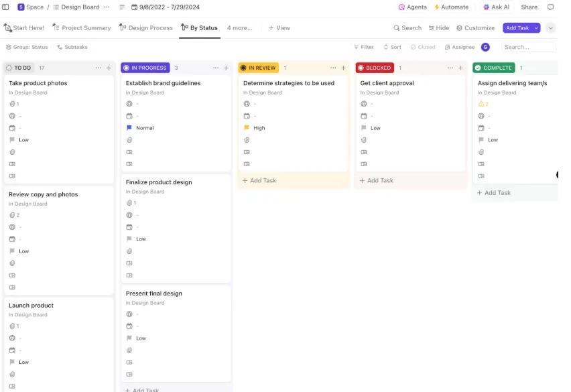The width and height of the screenshot is (571, 392).
Task: Toggle the sidebar panel icon
Action: pyautogui.click(x=5, y=7)
